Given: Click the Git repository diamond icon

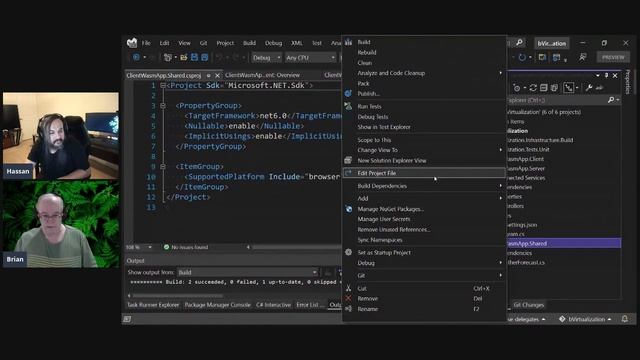Looking at the screenshot, I should click(x=562, y=319).
